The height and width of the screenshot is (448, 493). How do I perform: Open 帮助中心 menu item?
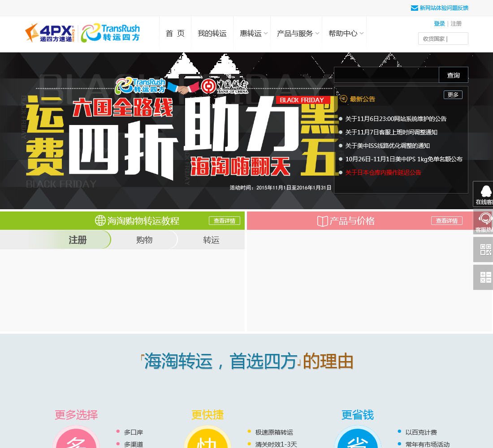(x=343, y=33)
